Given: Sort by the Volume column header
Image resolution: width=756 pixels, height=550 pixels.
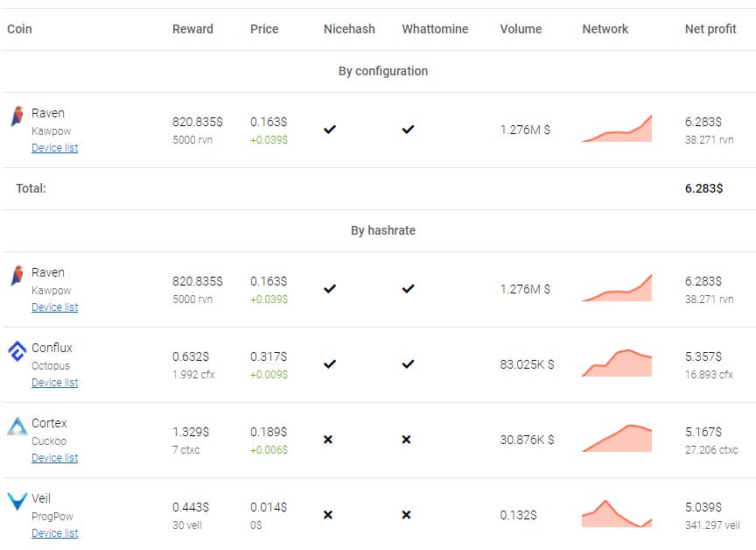Looking at the screenshot, I should pos(521,29).
